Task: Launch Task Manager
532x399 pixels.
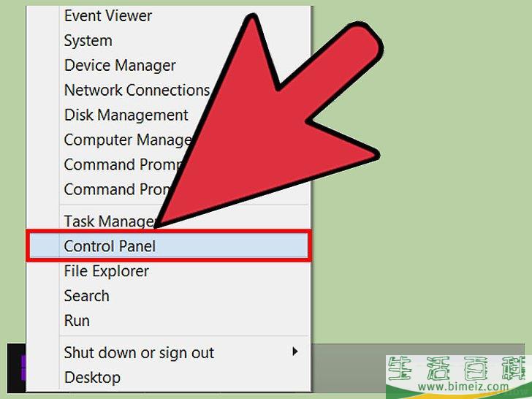Action: click(110, 221)
